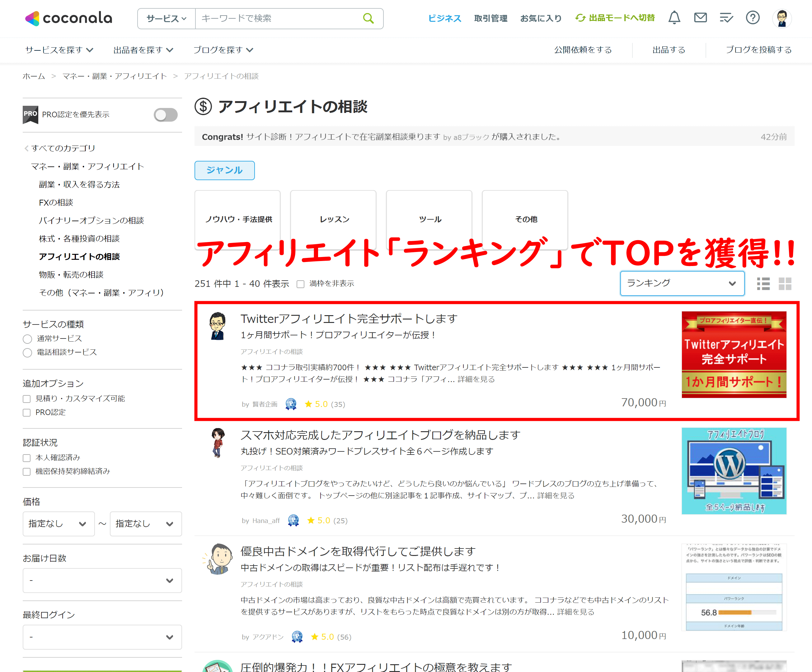Enable the PRO認定を優先表示 toggle
This screenshot has width=812, height=672.
(166, 114)
